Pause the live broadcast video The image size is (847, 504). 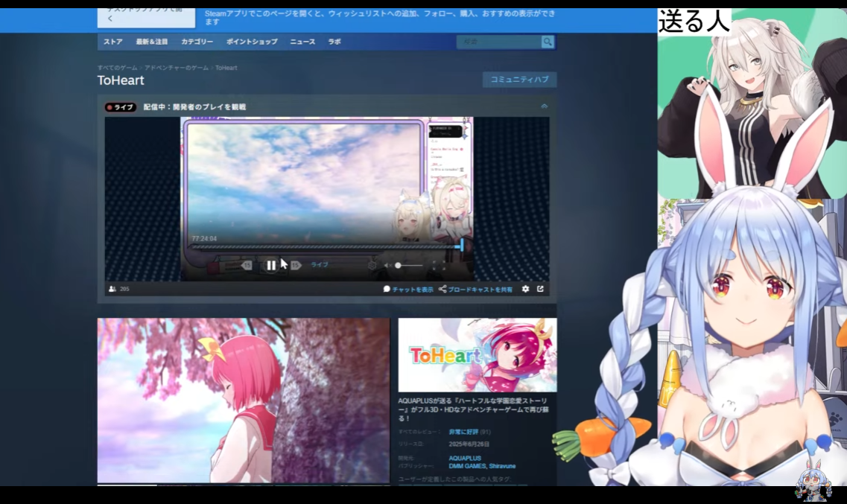tap(271, 265)
